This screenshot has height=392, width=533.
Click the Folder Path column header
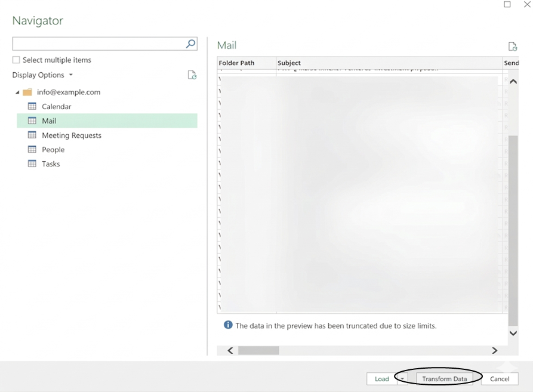pos(235,63)
